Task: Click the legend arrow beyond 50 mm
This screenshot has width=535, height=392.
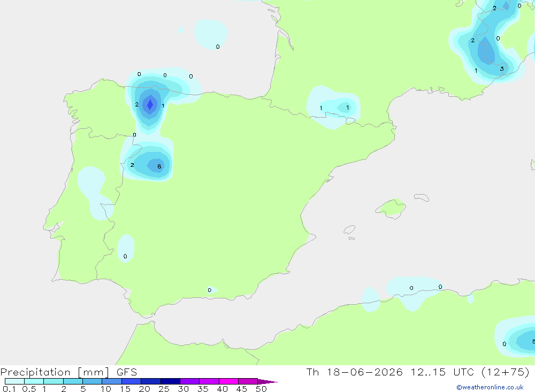Action: coord(267,381)
